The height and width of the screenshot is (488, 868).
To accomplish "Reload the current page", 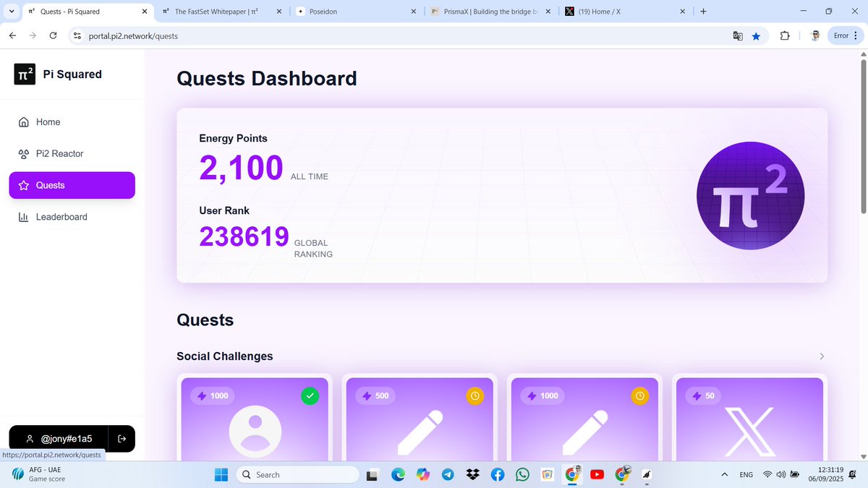I will pyautogui.click(x=54, y=35).
